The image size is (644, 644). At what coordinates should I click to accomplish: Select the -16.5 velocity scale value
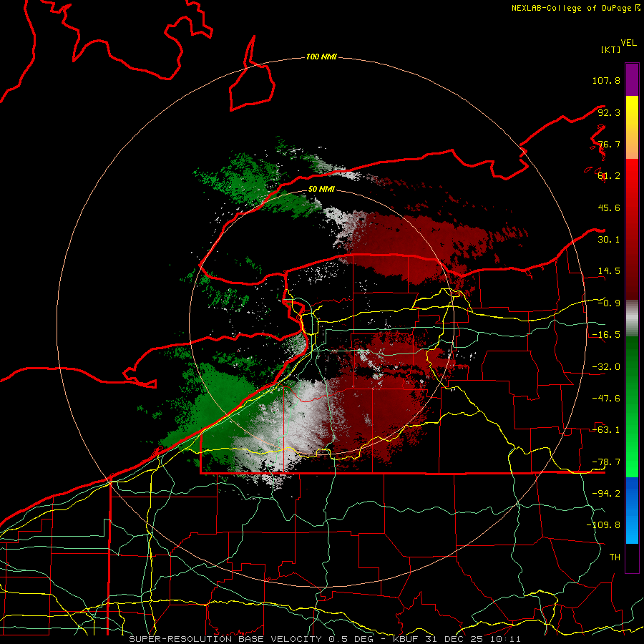point(606,335)
